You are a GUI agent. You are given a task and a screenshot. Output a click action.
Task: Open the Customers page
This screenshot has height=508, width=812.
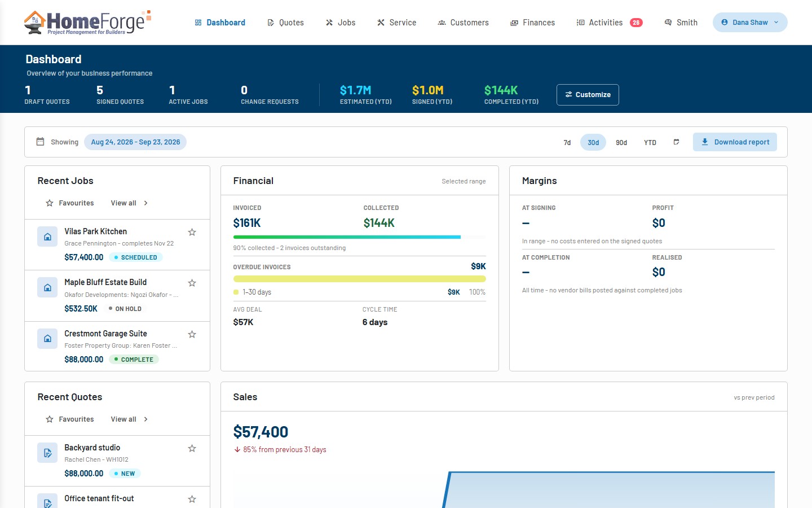coord(464,23)
